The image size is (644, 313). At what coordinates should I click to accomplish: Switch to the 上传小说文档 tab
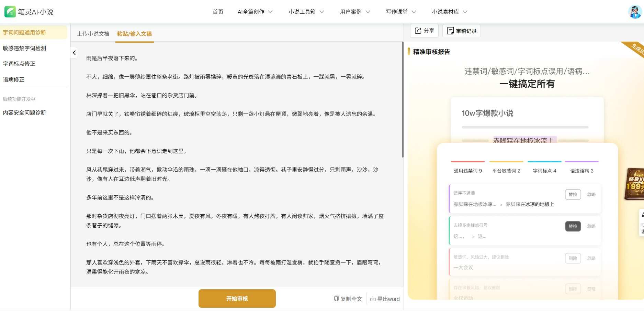(x=93, y=34)
